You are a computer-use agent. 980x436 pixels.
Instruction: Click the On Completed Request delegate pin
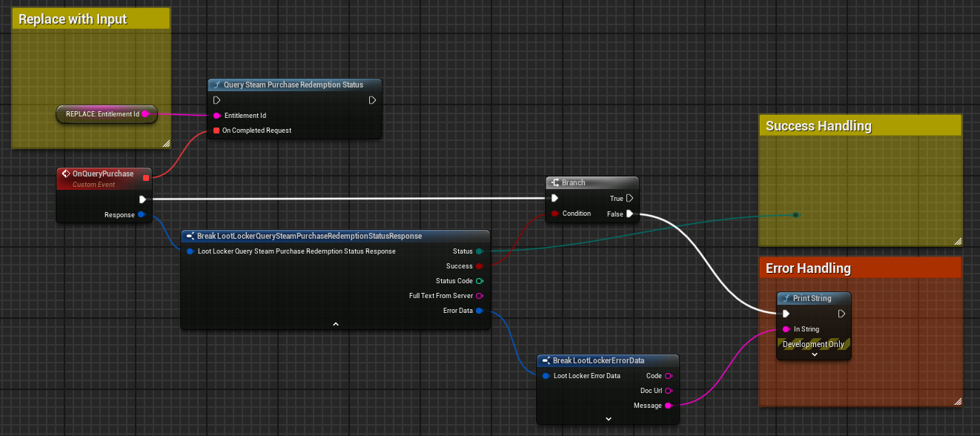pyautogui.click(x=216, y=131)
